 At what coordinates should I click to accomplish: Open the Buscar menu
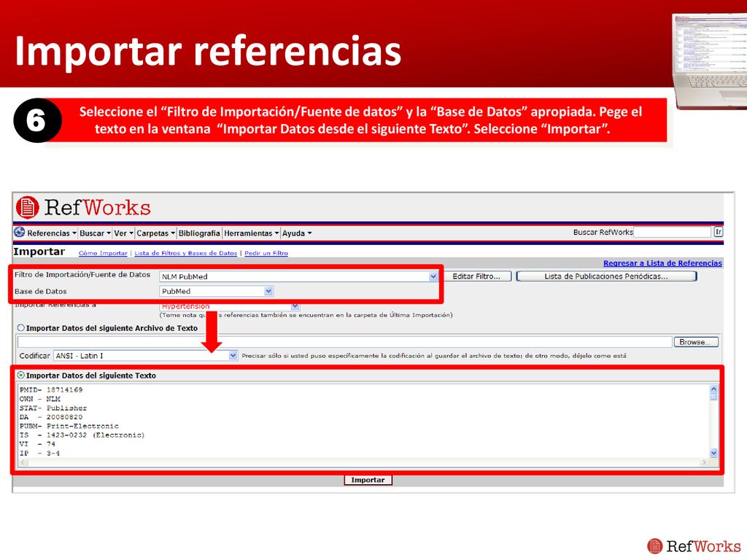tap(95, 233)
